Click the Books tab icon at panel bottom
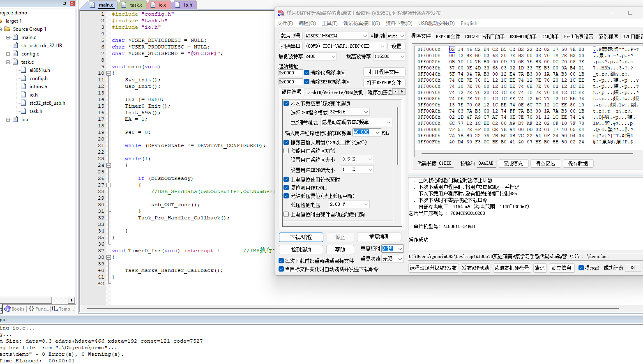 pos(7,309)
